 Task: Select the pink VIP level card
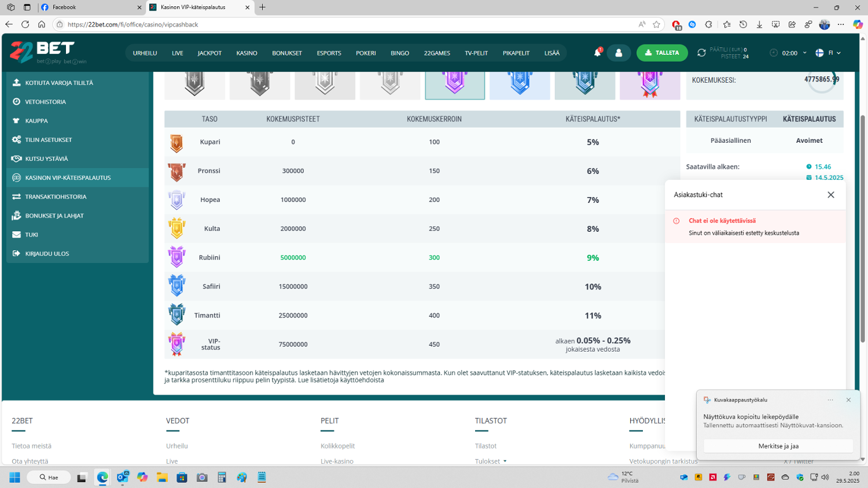[650, 85]
